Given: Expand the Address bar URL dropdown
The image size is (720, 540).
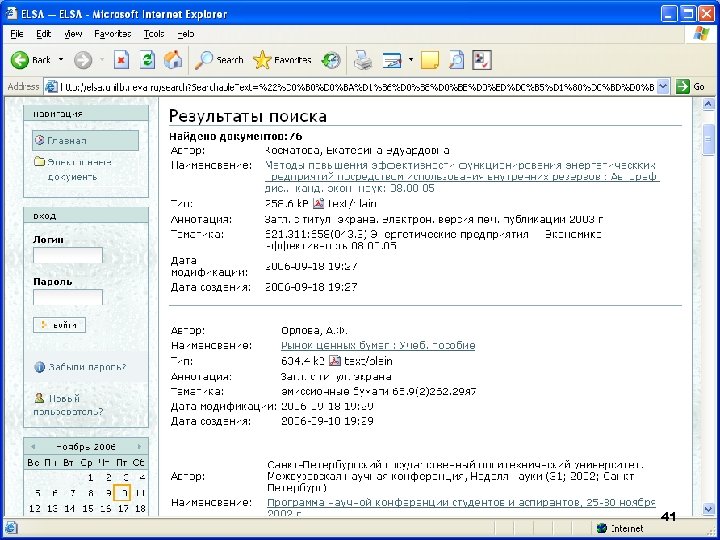Looking at the screenshot, I should [663, 86].
